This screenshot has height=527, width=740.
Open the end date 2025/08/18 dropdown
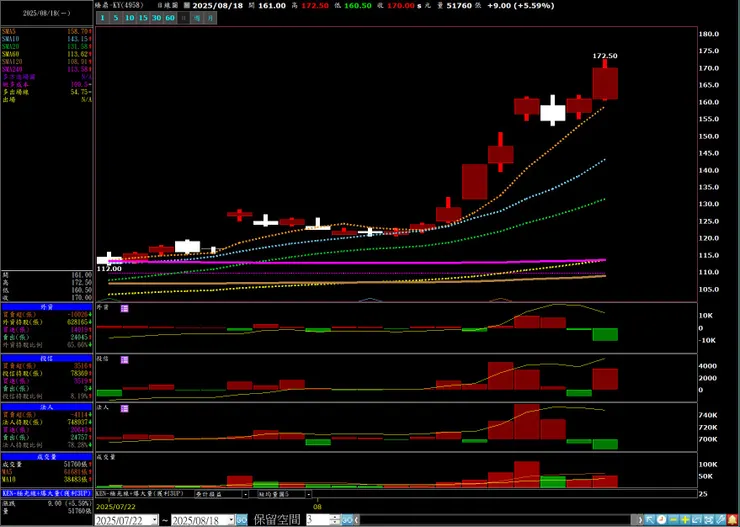231,520
